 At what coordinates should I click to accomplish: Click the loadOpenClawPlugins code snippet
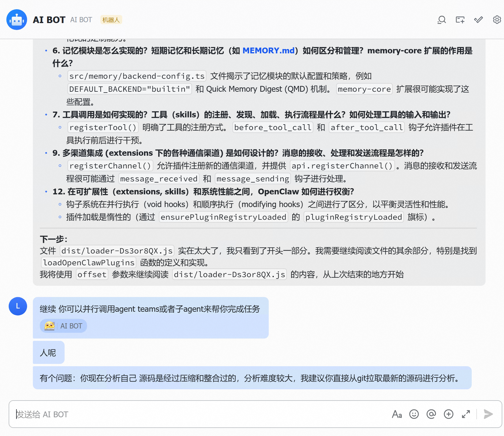pos(89,262)
